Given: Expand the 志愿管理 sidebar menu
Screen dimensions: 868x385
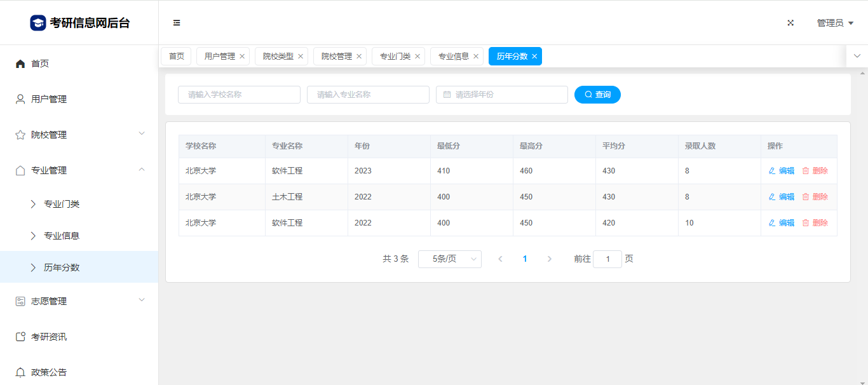Looking at the screenshot, I should click(79, 301).
